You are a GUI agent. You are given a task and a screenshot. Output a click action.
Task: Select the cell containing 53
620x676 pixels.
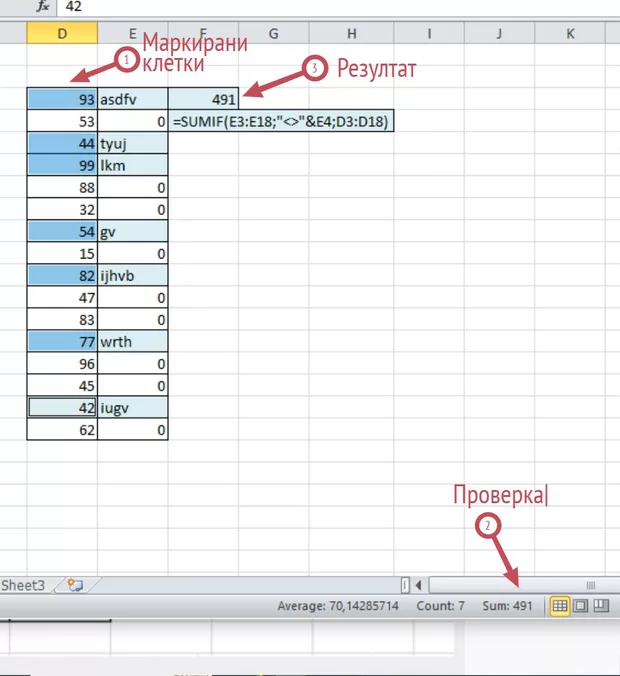tap(62, 121)
